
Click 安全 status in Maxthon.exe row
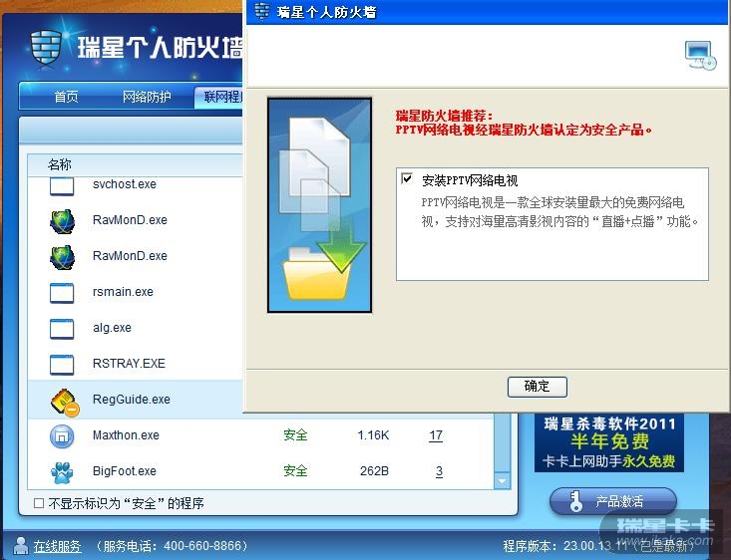click(x=295, y=435)
